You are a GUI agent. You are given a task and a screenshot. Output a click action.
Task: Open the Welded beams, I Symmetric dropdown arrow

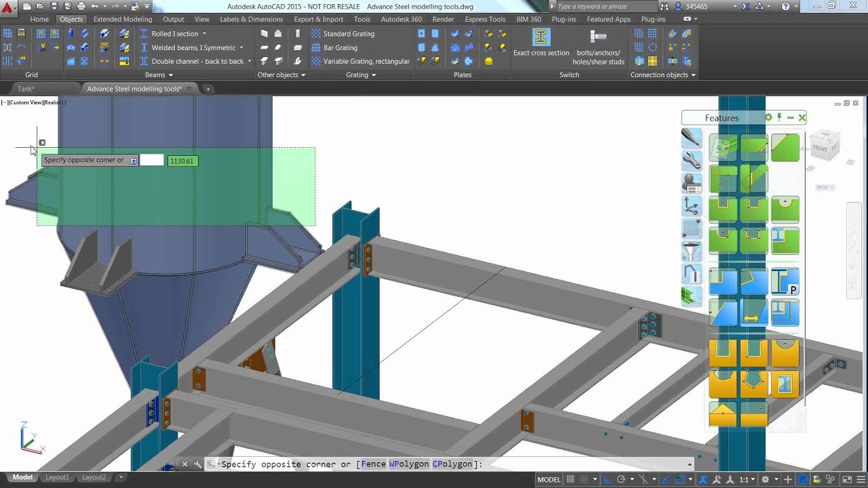point(241,48)
